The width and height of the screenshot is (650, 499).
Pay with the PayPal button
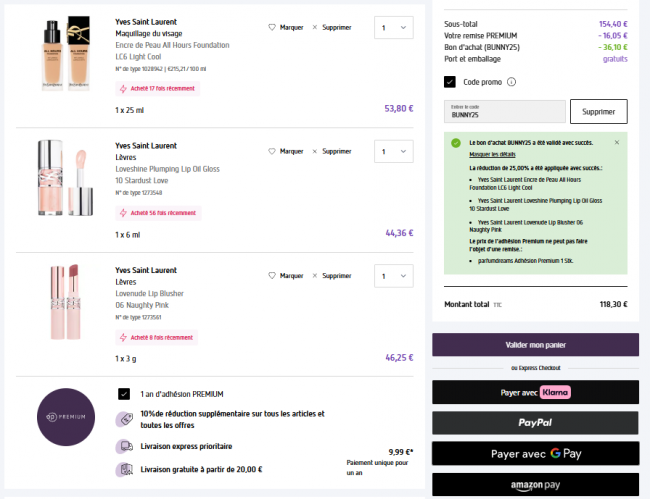coord(535,423)
